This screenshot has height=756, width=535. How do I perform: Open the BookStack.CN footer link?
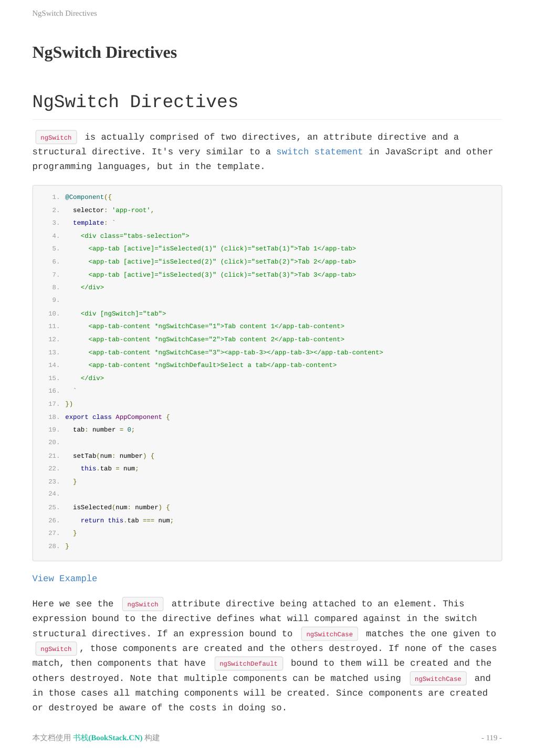click(x=108, y=738)
